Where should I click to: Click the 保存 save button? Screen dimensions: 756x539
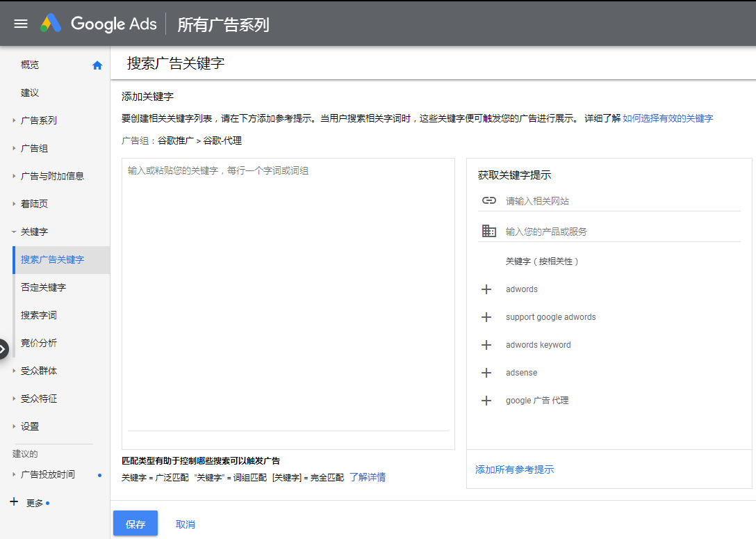(135, 524)
